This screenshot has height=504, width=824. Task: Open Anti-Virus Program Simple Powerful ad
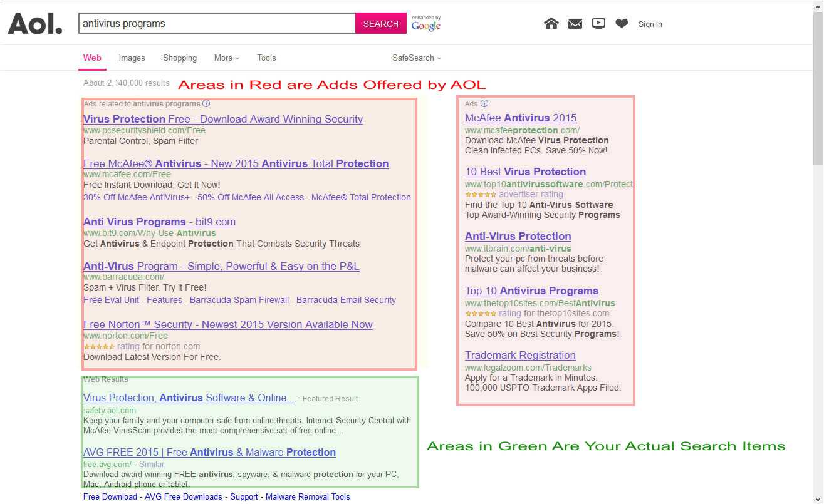221,266
